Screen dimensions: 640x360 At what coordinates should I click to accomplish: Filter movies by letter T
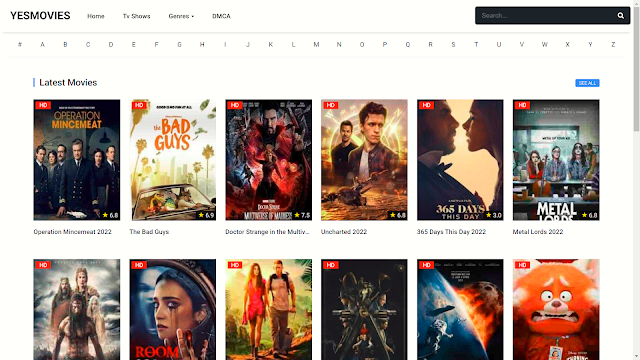coord(476,44)
